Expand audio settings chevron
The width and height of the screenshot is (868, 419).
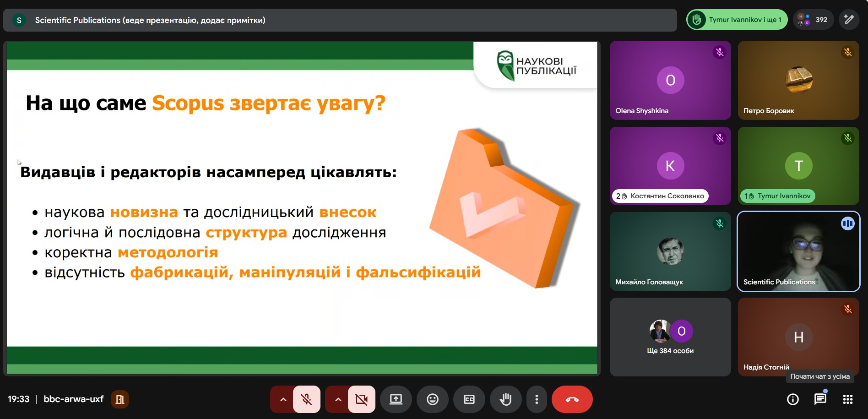(x=283, y=399)
